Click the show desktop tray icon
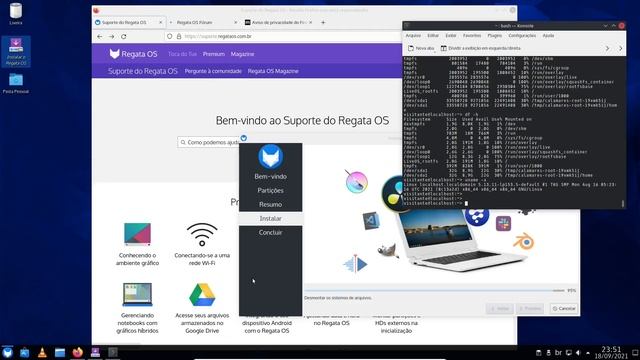The height and width of the screenshot is (360, 640). click(x=635, y=353)
